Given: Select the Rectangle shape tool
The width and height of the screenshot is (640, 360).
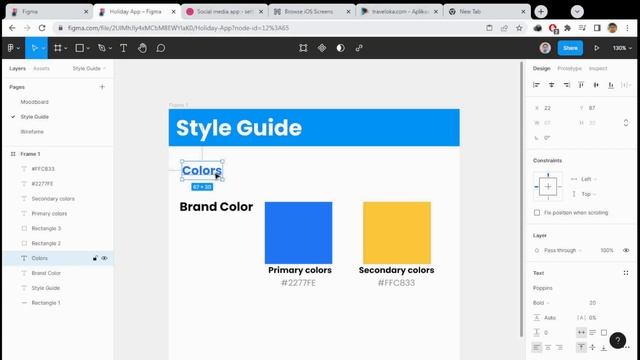Looking at the screenshot, I should 80,48.
